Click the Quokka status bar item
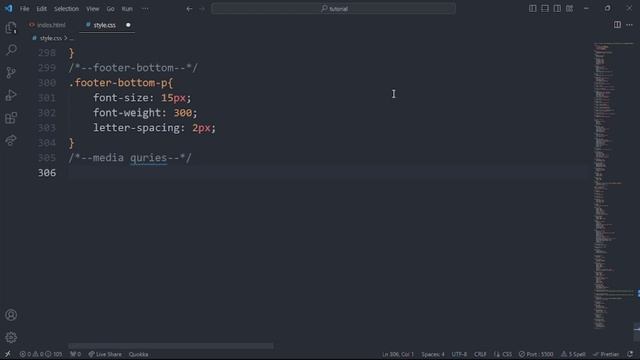640x360 pixels. pyautogui.click(x=138, y=354)
